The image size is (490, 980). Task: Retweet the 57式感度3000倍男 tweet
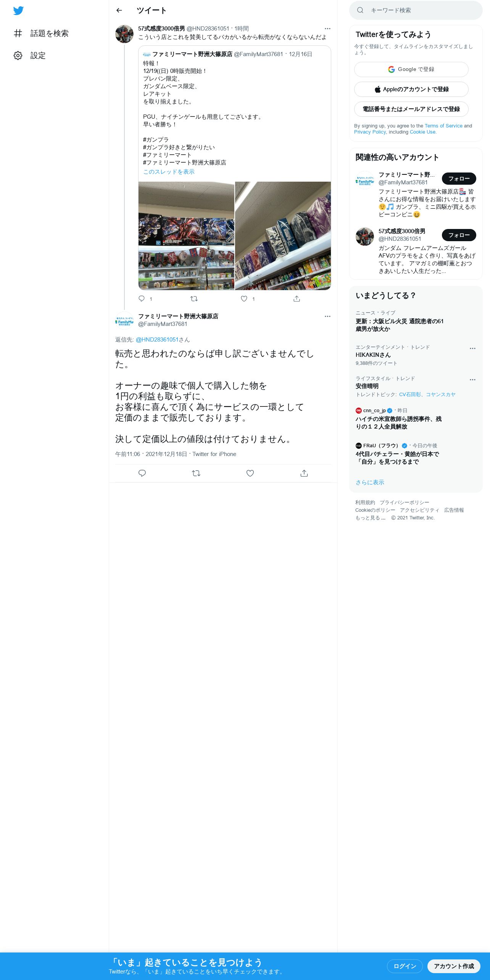pos(194,299)
